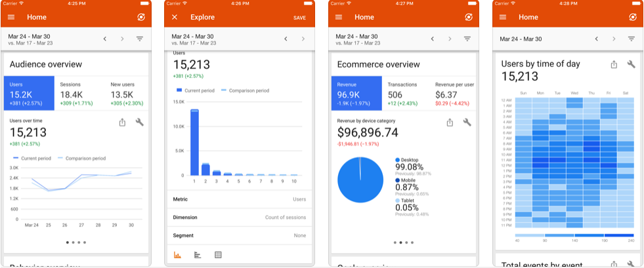This screenshot has width=644, height=268.
Task: Go to next date range on Users by time screen
Action: pyautogui.click(x=614, y=39)
